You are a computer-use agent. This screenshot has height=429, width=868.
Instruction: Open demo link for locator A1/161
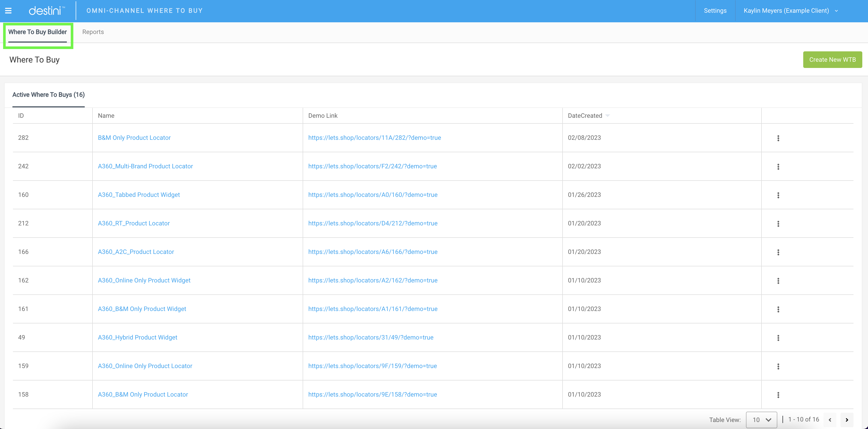click(373, 309)
